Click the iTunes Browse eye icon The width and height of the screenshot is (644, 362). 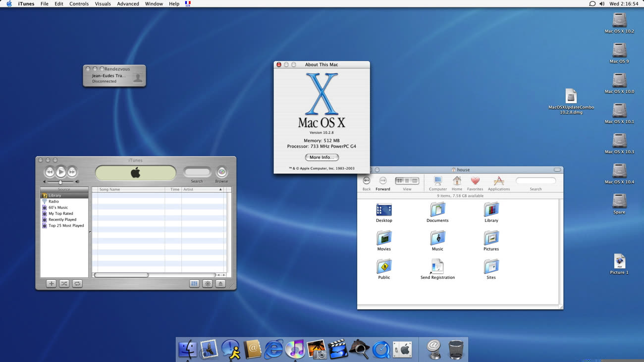[x=221, y=172]
